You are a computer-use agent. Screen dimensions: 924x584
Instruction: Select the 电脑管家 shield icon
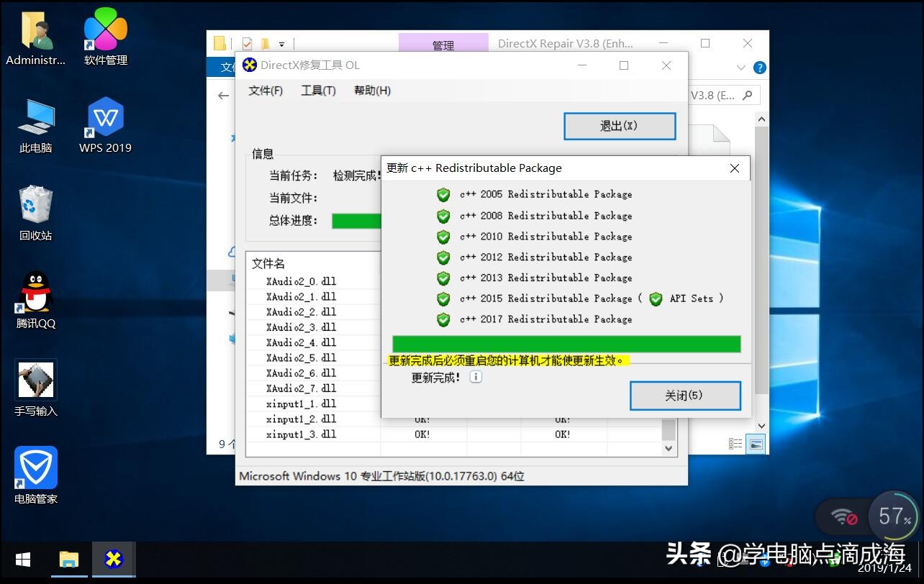point(35,475)
